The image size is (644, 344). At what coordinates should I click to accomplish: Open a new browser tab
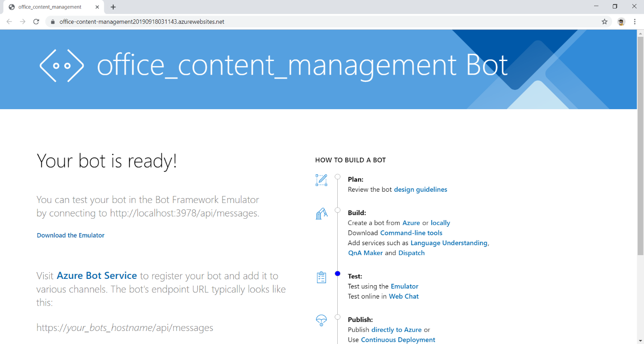pyautogui.click(x=113, y=7)
